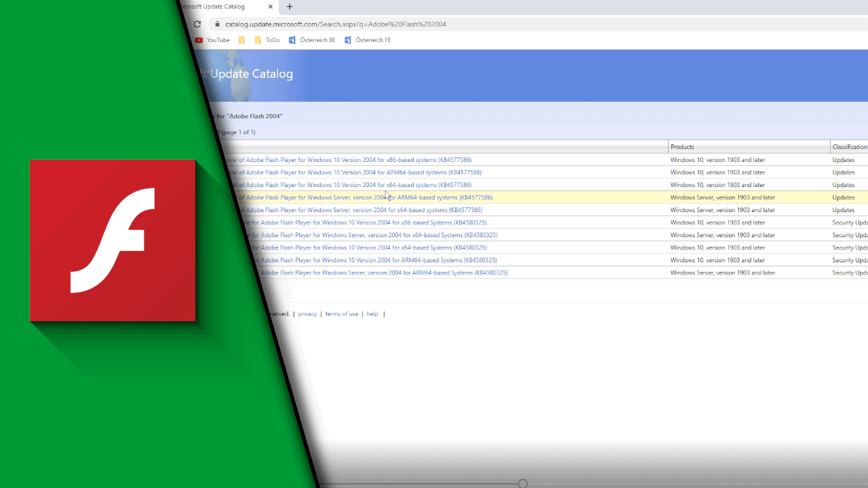
Task: Click the catalog.update.microsoft.com address bar
Action: pyautogui.click(x=336, y=24)
